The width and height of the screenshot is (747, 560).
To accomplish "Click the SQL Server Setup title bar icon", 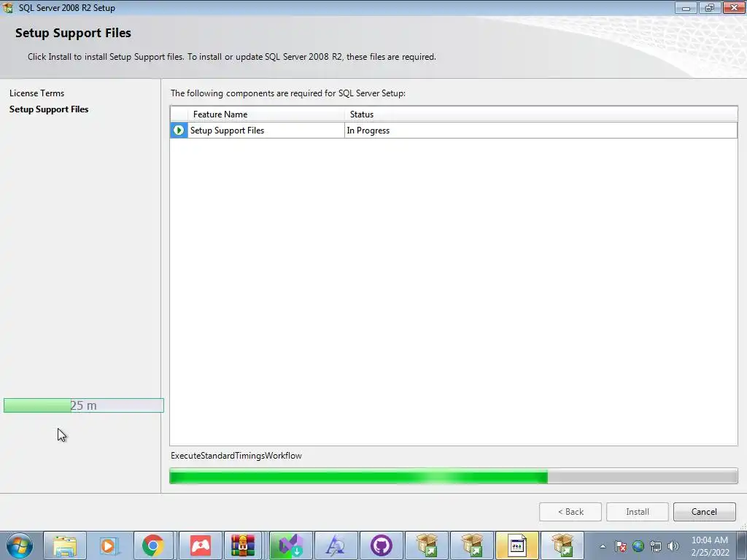I will click(x=7, y=7).
